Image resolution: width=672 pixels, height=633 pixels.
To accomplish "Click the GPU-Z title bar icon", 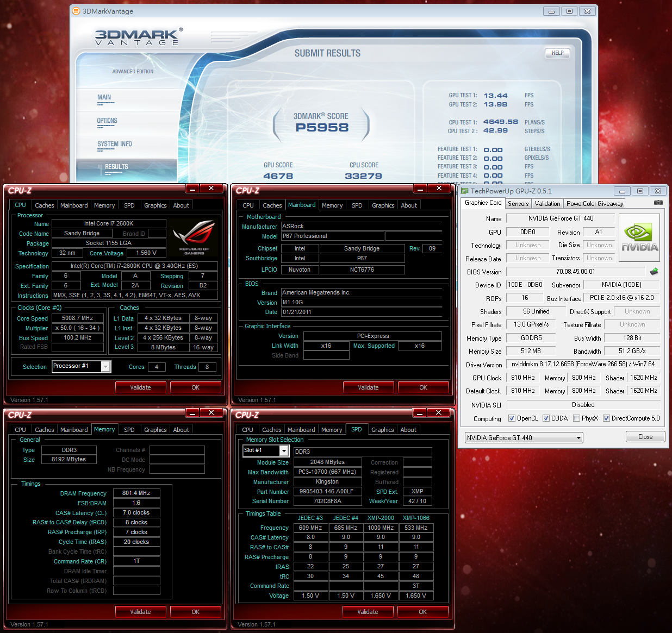I will pos(464,191).
